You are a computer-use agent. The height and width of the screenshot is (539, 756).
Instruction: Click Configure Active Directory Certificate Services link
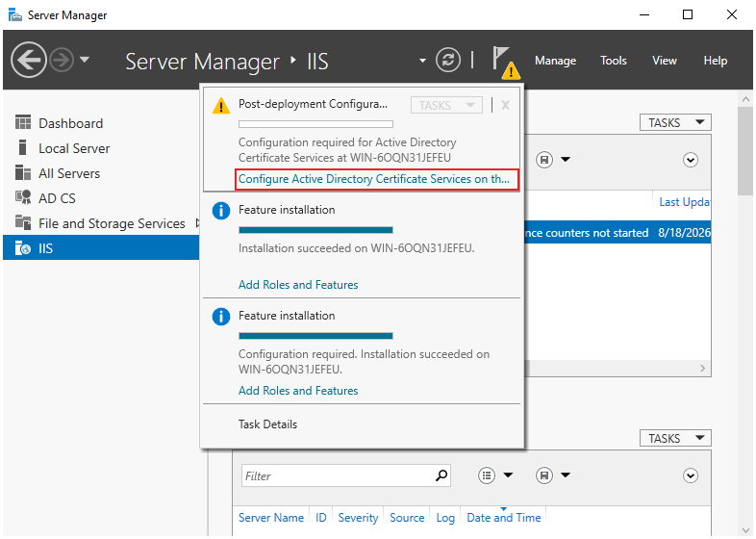click(374, 179)
